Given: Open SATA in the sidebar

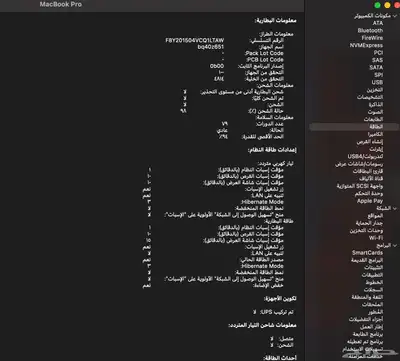Looking at the screenshot, I should tap(376, 67).
